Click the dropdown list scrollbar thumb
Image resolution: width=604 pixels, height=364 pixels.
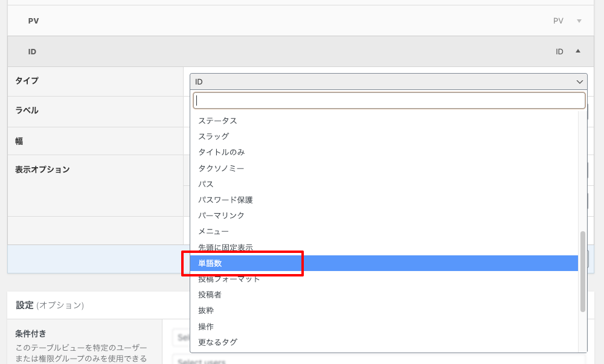coord(583,272)
